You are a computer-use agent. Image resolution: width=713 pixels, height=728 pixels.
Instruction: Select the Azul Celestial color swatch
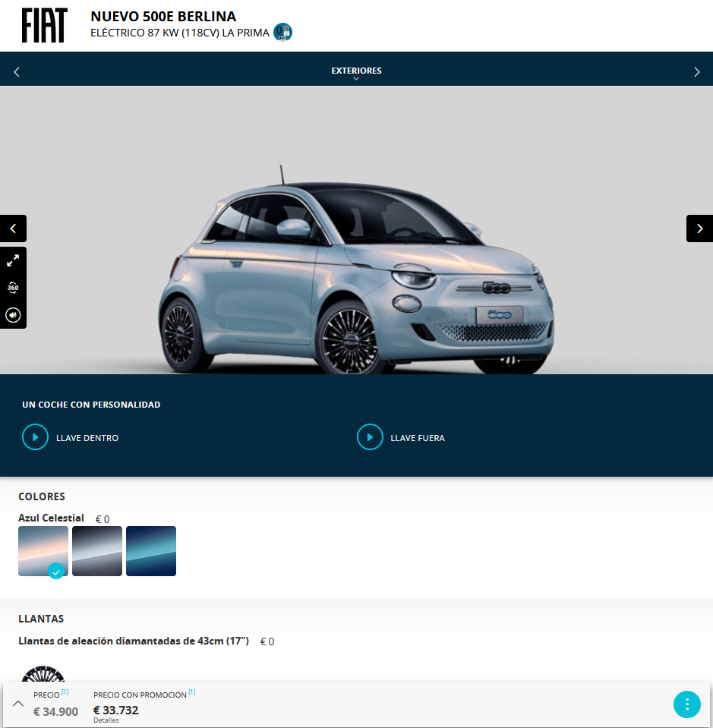[x=43, y=551]
